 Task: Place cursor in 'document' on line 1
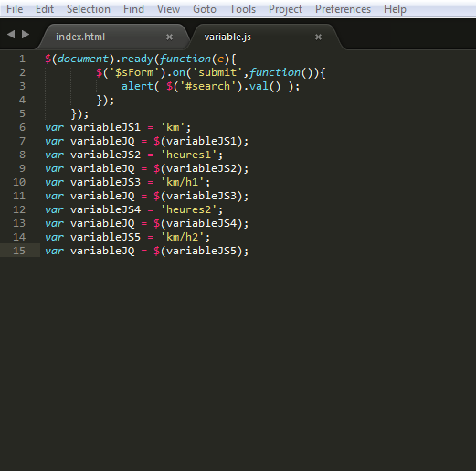[x=83, y=59]
